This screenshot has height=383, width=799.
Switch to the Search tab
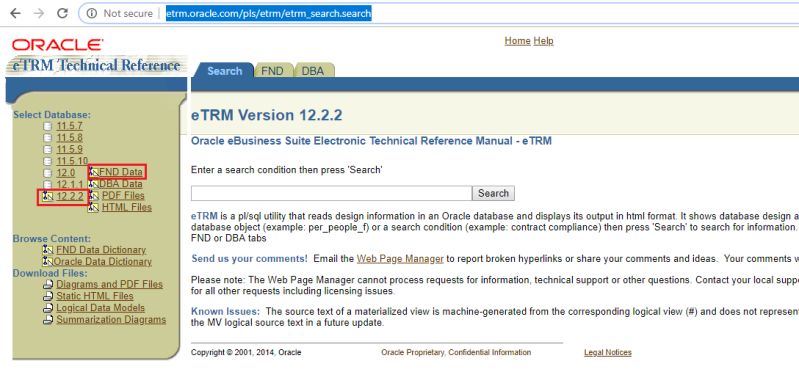point(224,71)
